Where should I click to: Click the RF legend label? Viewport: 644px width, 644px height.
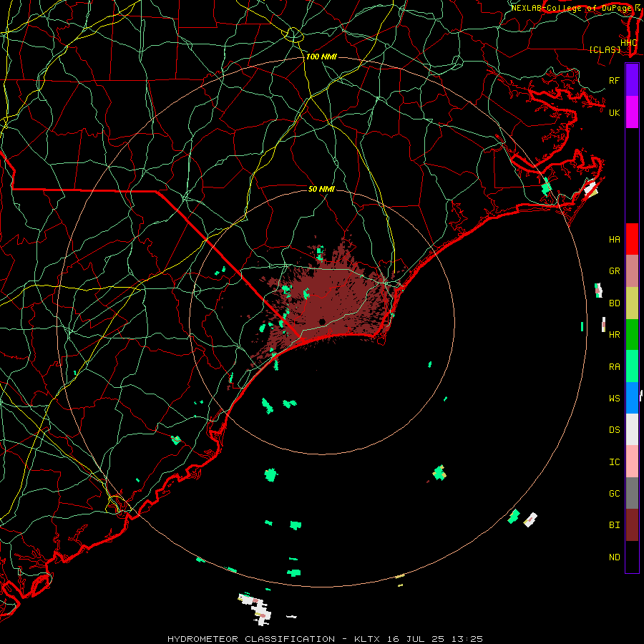[x=614, y=80]
